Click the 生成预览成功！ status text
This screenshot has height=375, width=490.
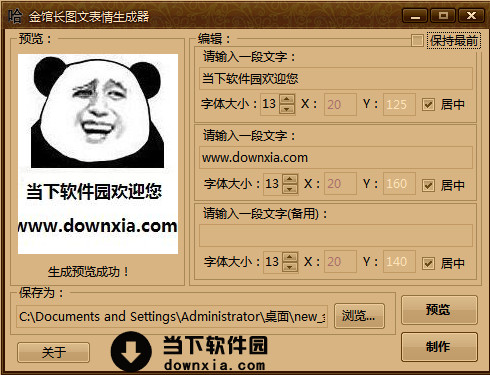[88, 272]
